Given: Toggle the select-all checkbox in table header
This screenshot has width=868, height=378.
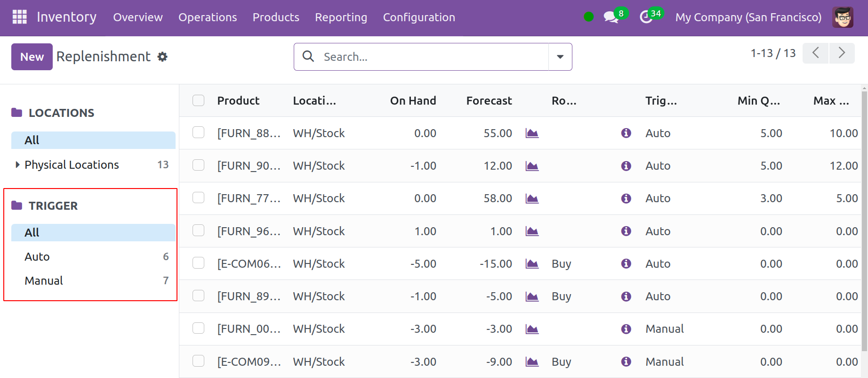Looking at the screenshot, I should [x=199, y=100].
